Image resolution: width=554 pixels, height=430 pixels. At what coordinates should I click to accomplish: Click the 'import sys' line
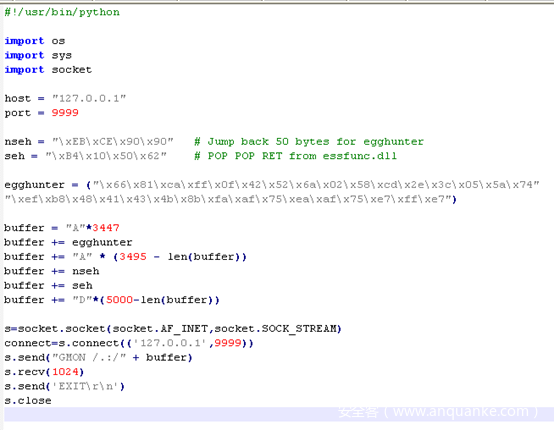[x=38, y=55]
